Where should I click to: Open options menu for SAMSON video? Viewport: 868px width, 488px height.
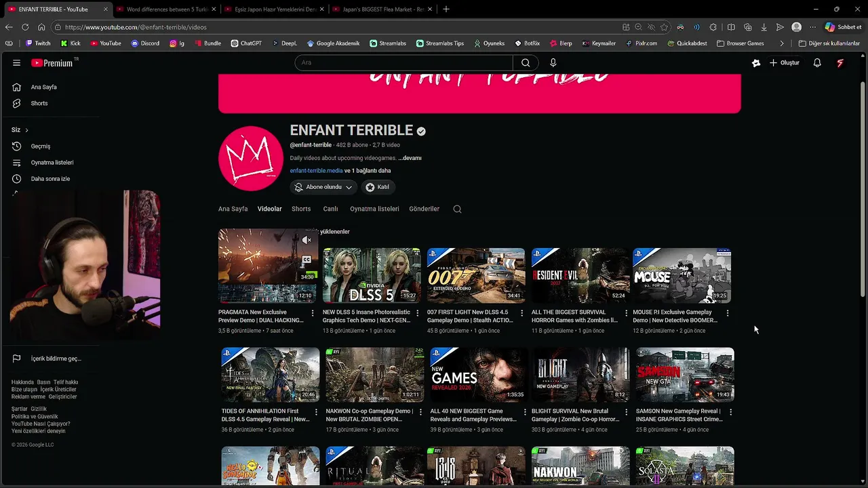click(x=730, y=411)
